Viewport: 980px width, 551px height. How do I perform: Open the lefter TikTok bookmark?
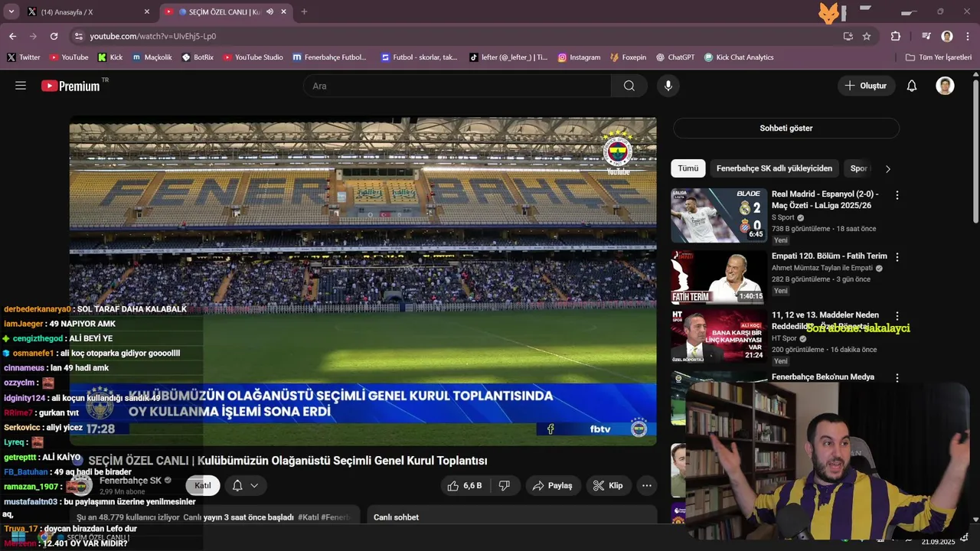coord(508,57)
